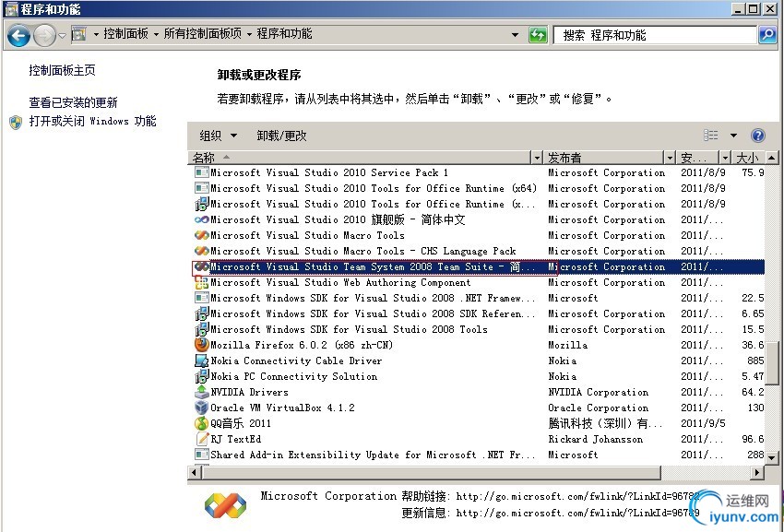Click the NVIDIA Drivers icon
This screenshot has height=532, width=784.
[x=201, y=392]
